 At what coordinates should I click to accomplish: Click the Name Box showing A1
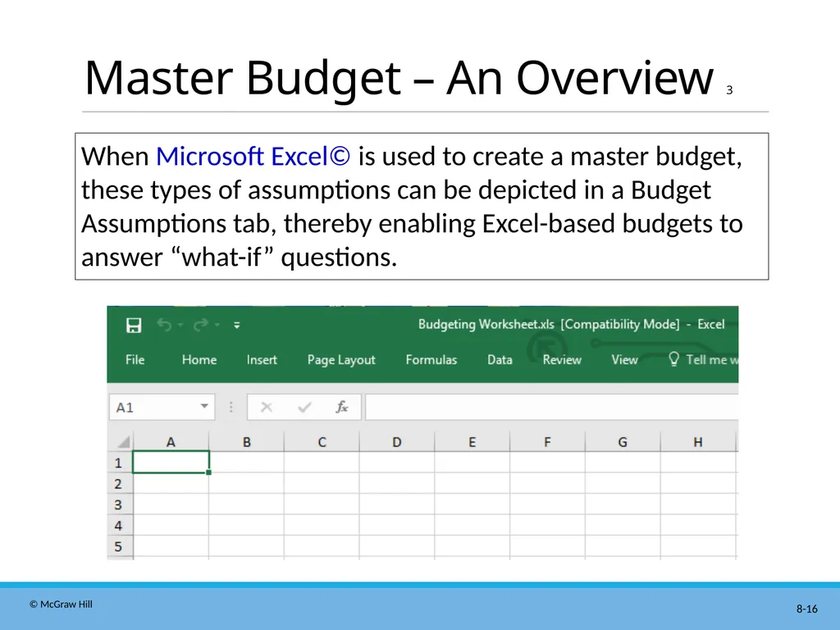[x=162, y=407]
